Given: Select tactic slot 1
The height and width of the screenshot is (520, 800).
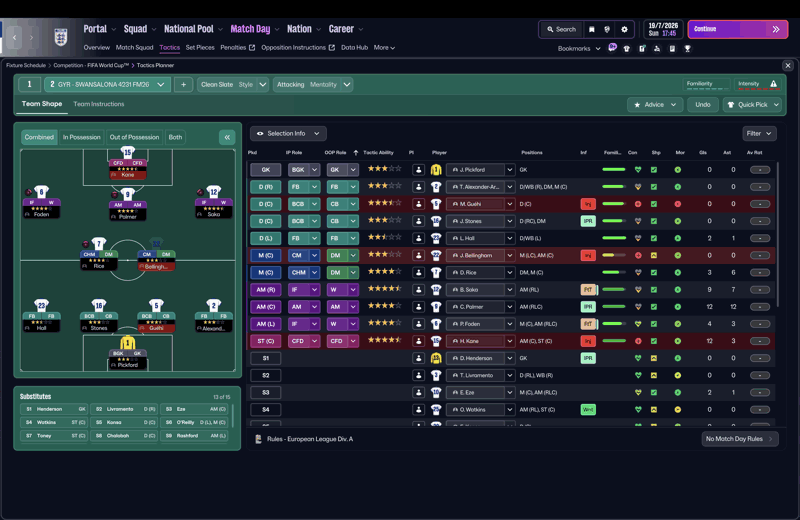Looking at the screenshot, I should (30, 84).
